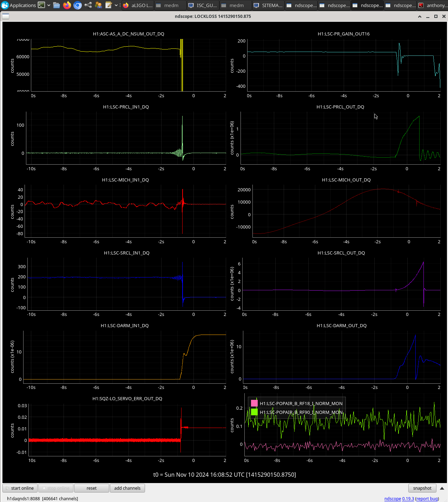Image resolution: width=448 pixels, height=502 pixels.
Task: Click the H1:SQZ-LO_SERVO_ERR_OUT_DQ plot title
Action: [127, 398]
